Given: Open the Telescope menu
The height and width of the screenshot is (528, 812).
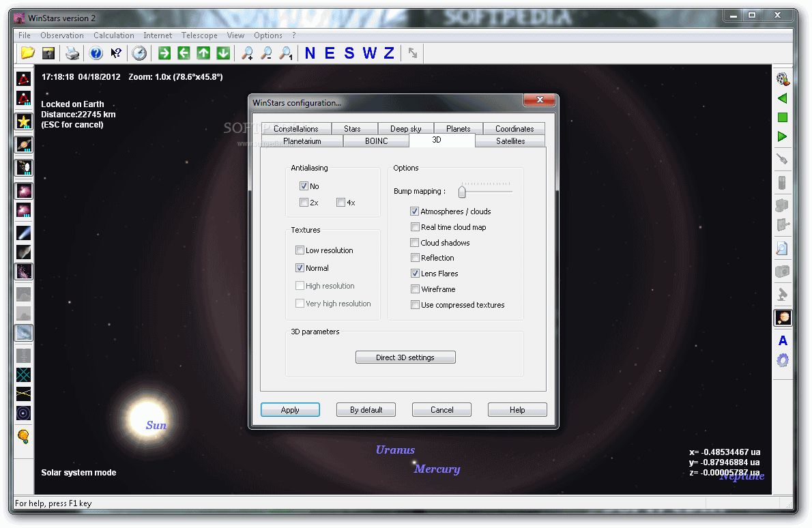Looking at the screenshot, I should 199,35.
